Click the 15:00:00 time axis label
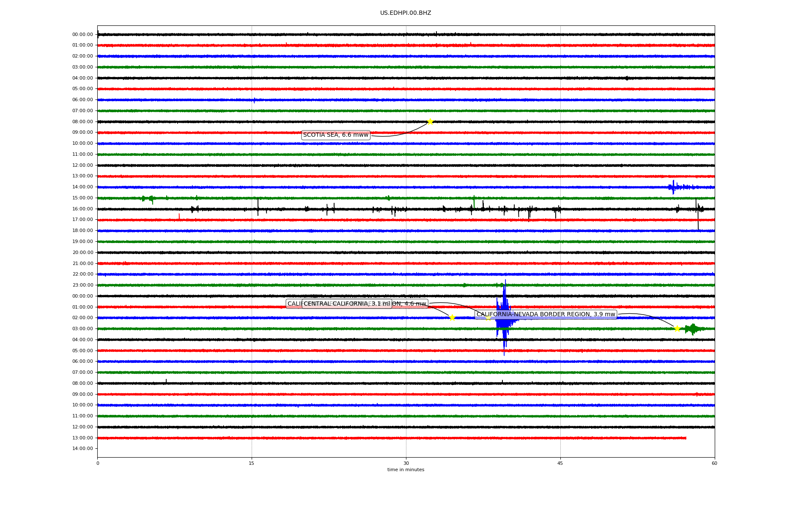The height and width of the screenshot is (508, 812). click(82, 198)
